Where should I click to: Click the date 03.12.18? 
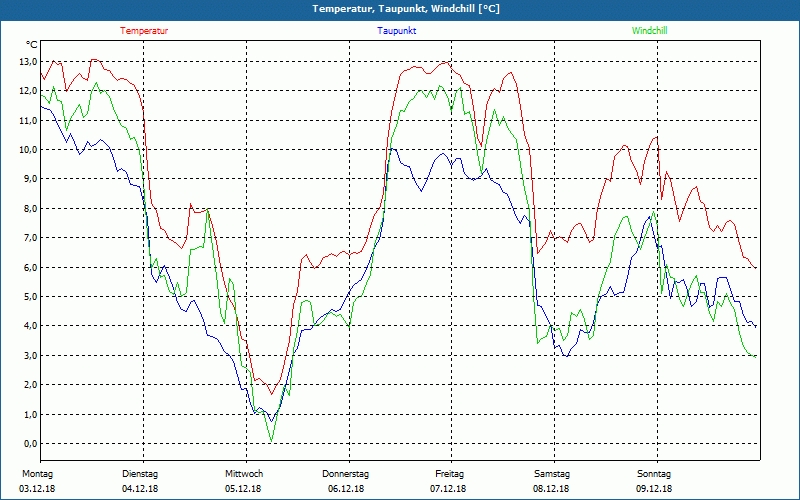coord(37,489)
